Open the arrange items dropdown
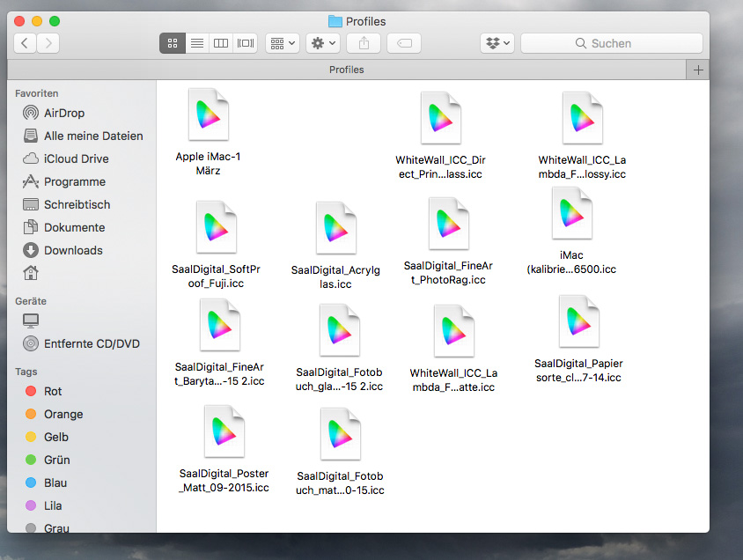This screenshot has width=743, height=560. point(283,43)
